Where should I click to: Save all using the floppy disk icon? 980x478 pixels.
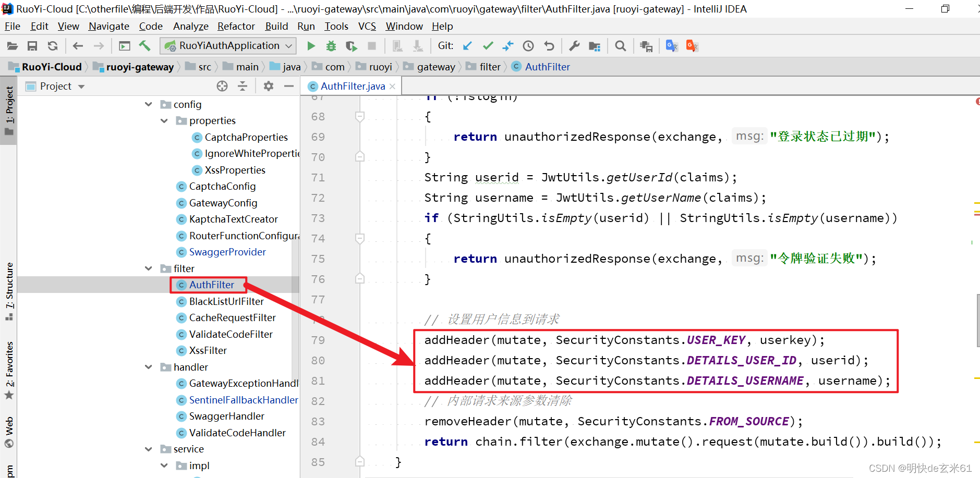tap(32, 46)
